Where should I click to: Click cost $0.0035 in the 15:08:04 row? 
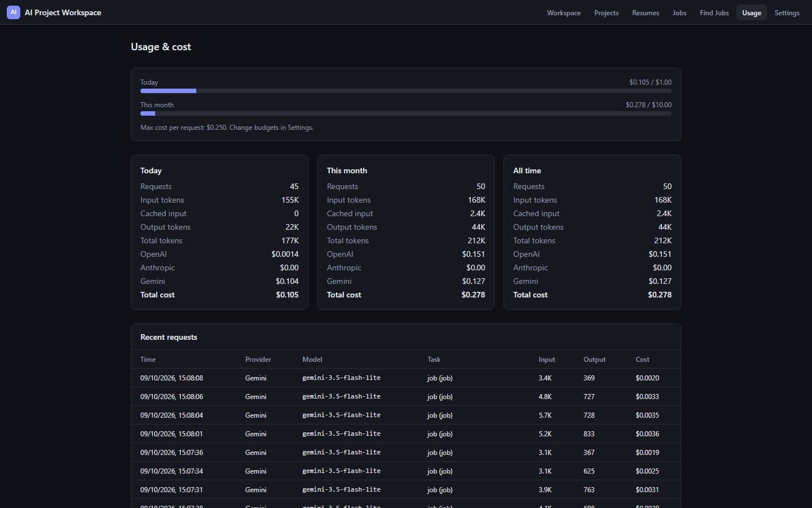tap(647, 415)
